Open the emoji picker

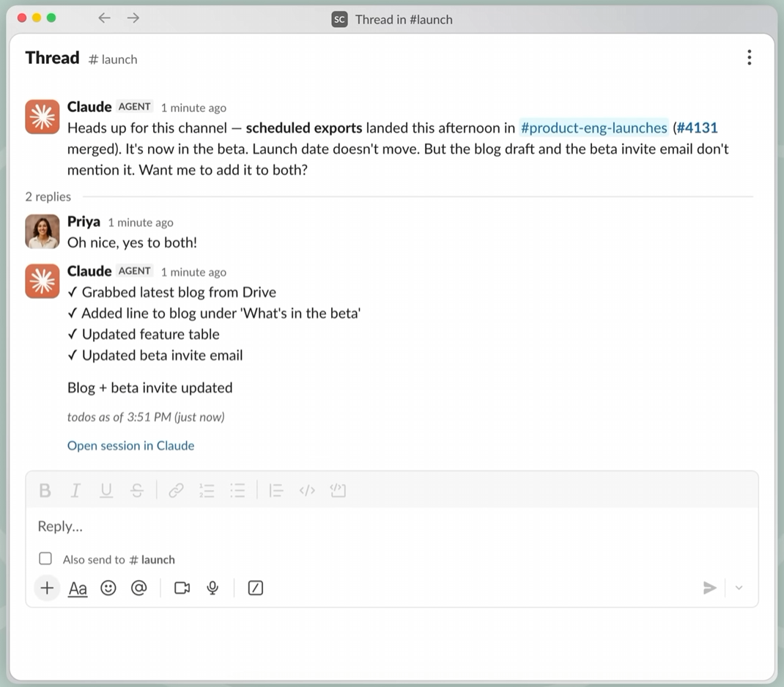point(108,588)
